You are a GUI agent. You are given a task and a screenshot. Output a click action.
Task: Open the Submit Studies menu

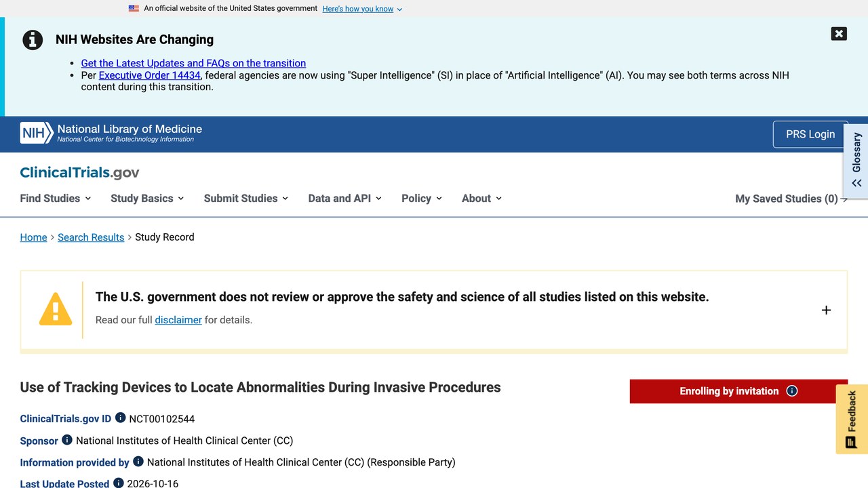pyautogui.click(x=246, y=198)
